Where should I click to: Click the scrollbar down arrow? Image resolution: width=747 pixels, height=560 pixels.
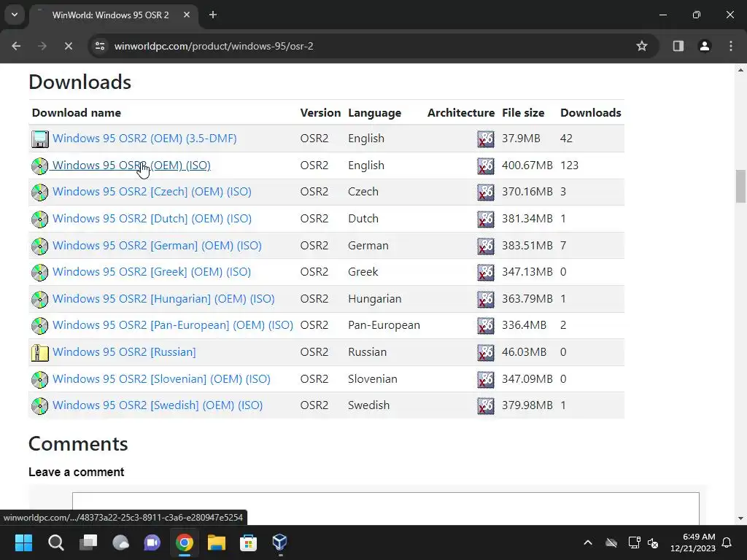click(740, 518)
